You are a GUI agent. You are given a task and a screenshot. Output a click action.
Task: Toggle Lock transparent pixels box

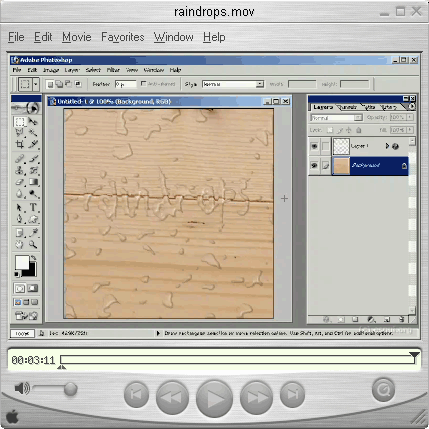click(330, 130)
